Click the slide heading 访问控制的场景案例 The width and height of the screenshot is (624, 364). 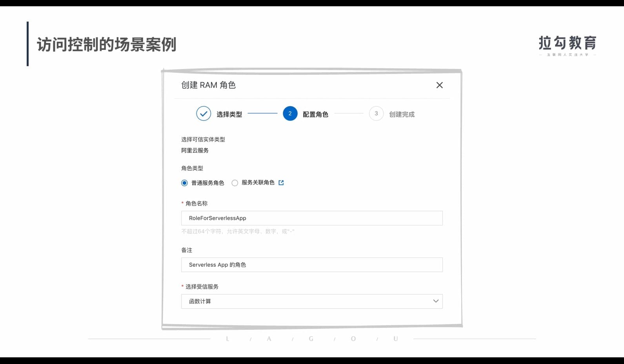[x=107, y=45]
